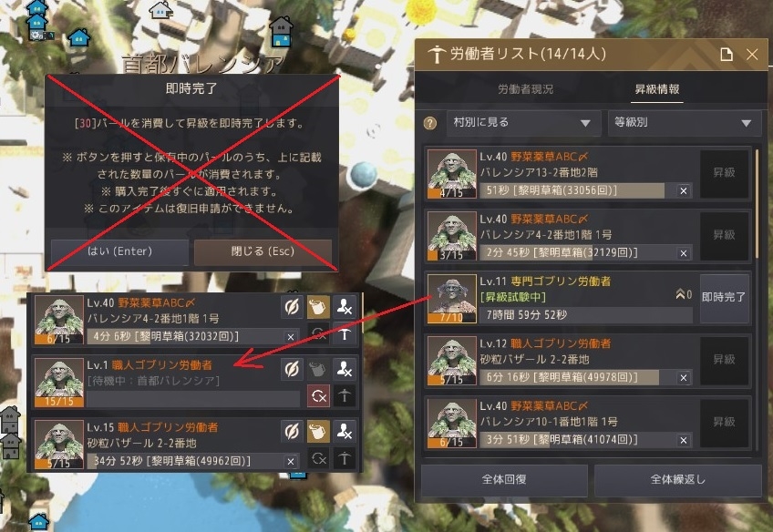Click the 全体回復 button
Viewport: 773px width, 532px height.
pos(504,479)
